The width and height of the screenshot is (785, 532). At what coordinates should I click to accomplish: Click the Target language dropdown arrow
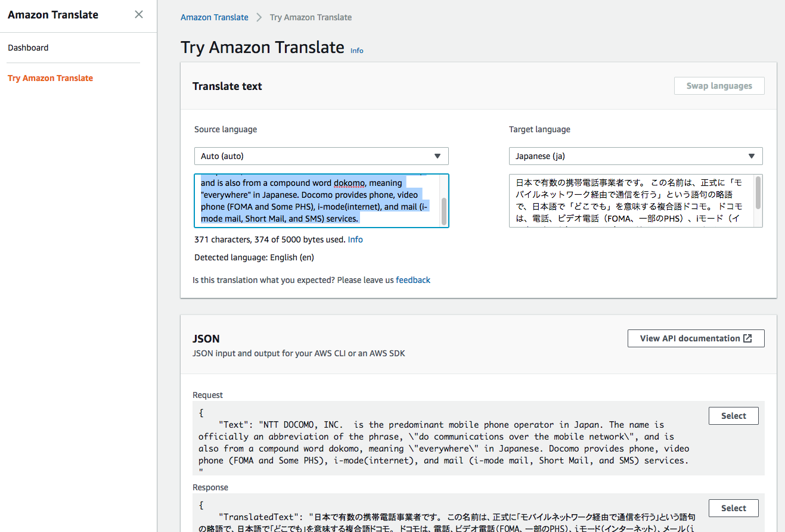click(x=751, y=156)
